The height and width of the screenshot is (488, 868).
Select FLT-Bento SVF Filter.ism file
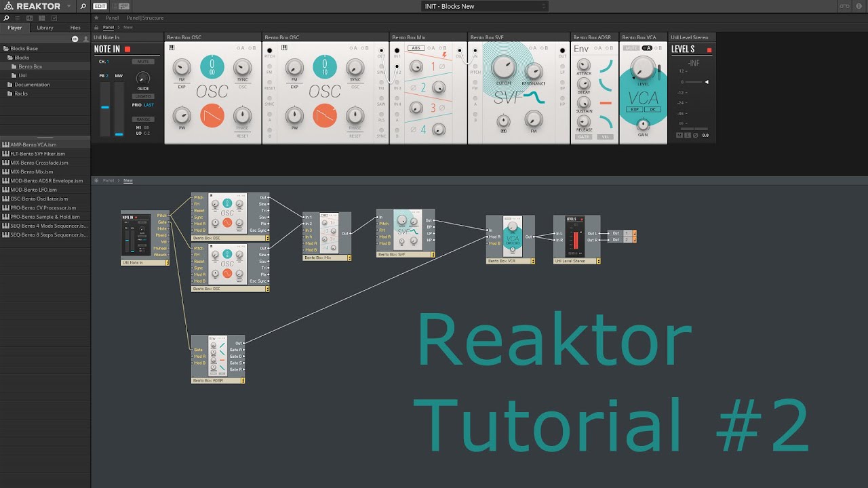[45, 154]
